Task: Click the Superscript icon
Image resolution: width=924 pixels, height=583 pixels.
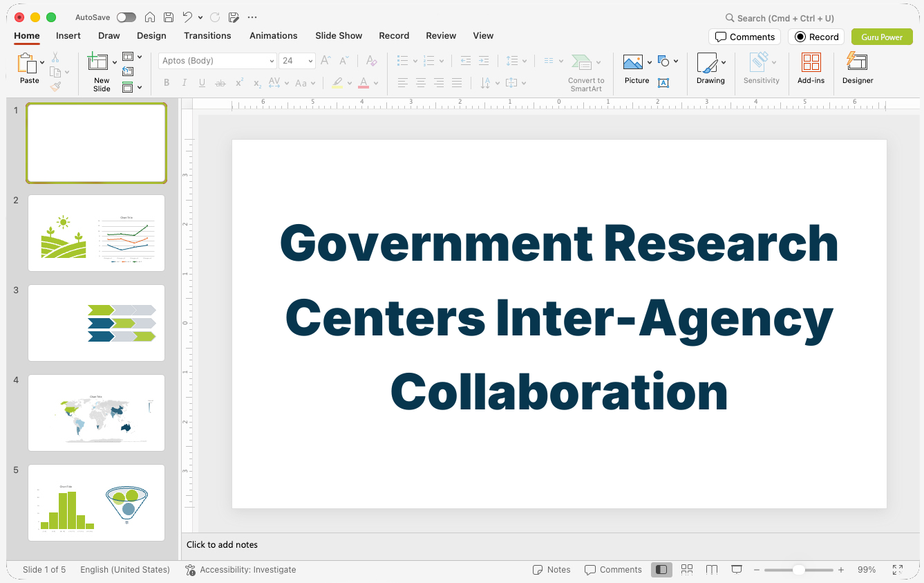Action: [x=239, y=83]
